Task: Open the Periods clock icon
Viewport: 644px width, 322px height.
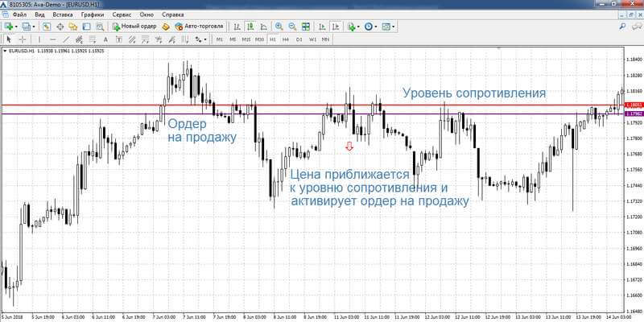Action: click(x=369, y=27)
